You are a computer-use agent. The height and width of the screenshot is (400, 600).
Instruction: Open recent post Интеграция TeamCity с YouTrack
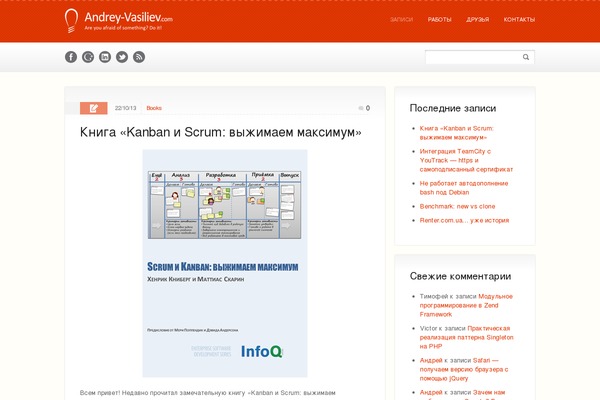coord(466,160)
